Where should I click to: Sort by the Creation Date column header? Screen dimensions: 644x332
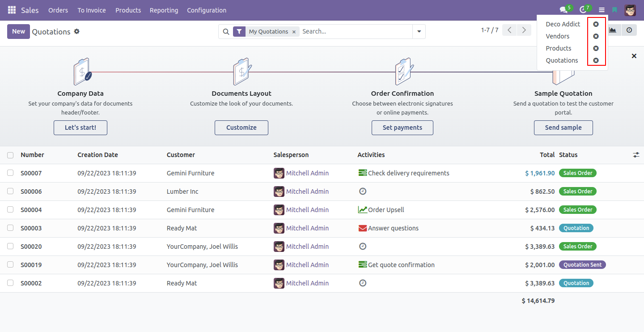pyautogui.click(x=97, y=155)
